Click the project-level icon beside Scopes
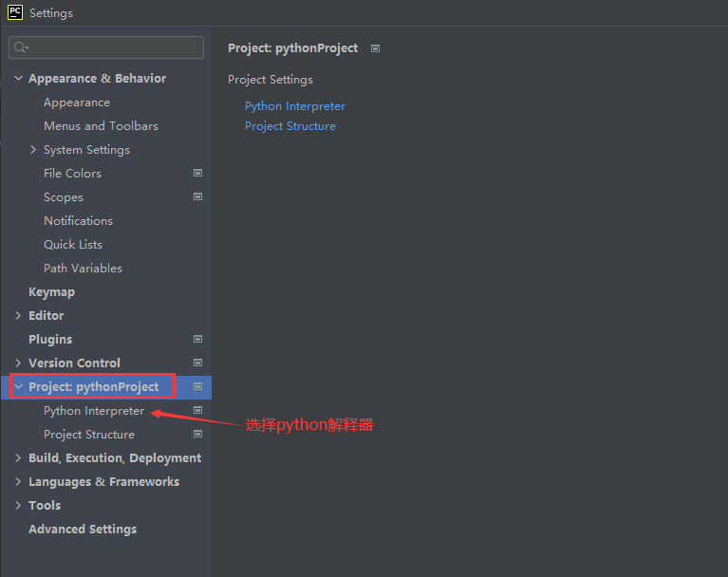 click(197, 196)
